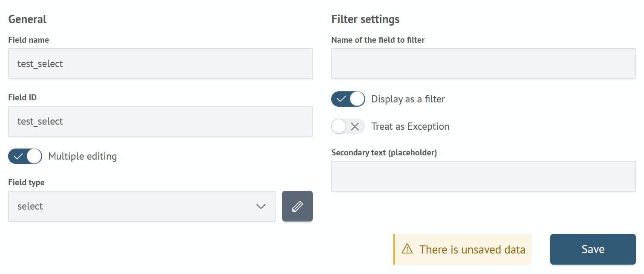This screenshot has width=644, height=274.
Task: Click the 'Display as a filter' label
Action: (x=408, y=99)
